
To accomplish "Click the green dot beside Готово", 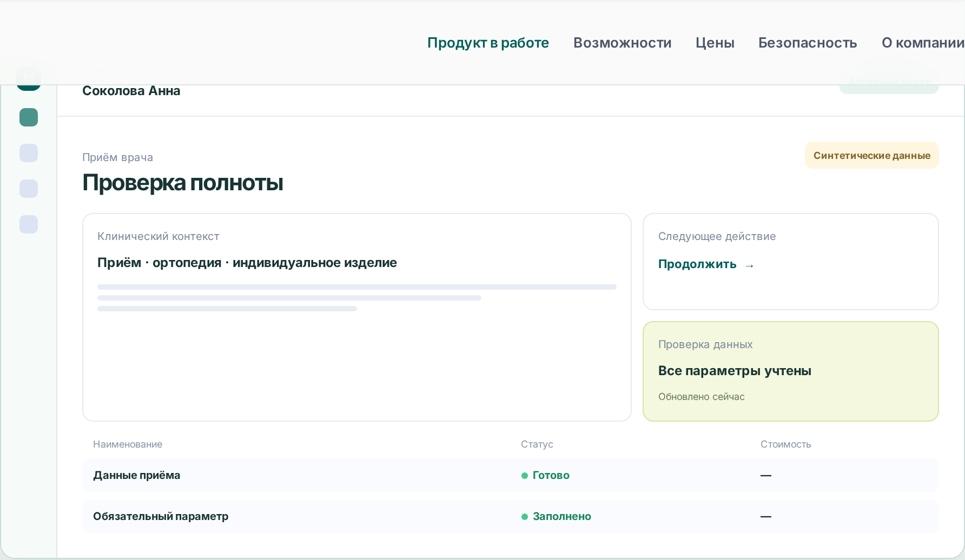I will click(x=524, y=476).
